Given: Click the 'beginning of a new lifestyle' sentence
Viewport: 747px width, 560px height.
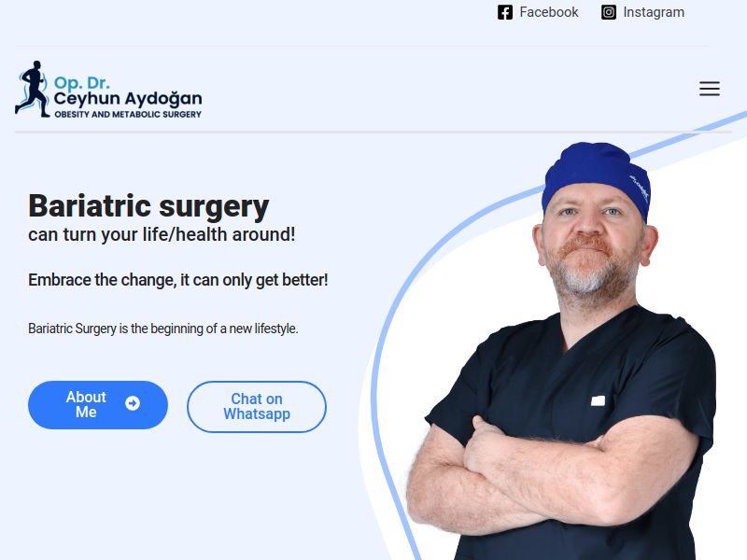Looking at the screenshot, I should (162, 329).
